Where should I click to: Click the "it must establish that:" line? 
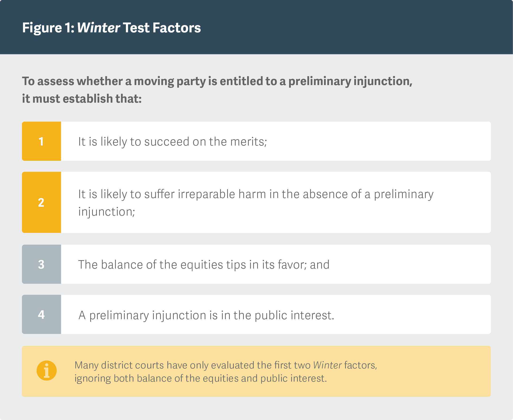pos(82,99)
